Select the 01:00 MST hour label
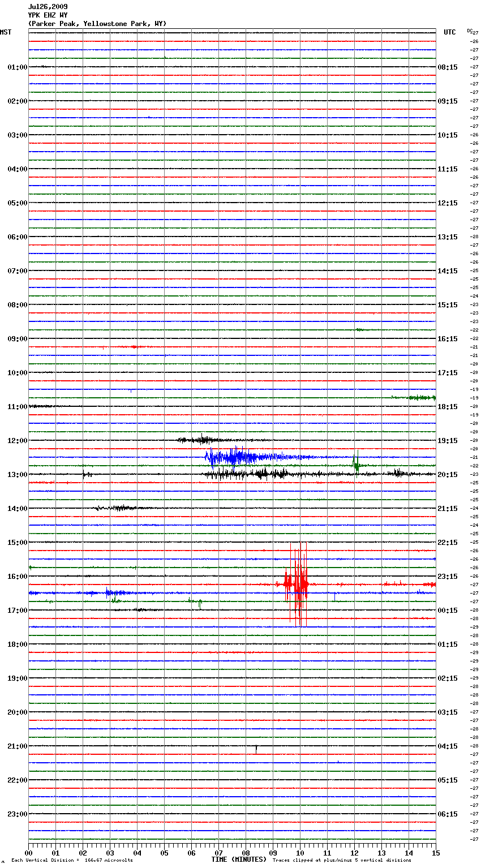The width and height of the screenshot is (481, 868). pyautogui.click(x=17, y=67)
